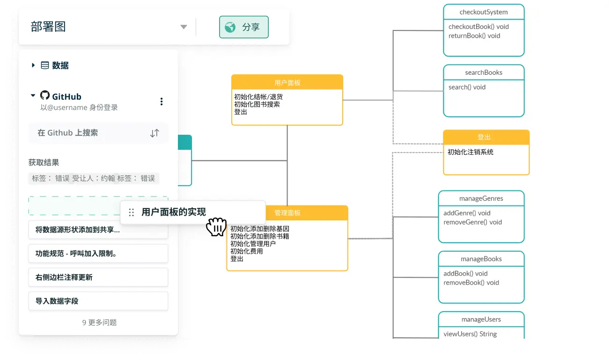Select the manageUsers class header

click(x=481, y=319)
